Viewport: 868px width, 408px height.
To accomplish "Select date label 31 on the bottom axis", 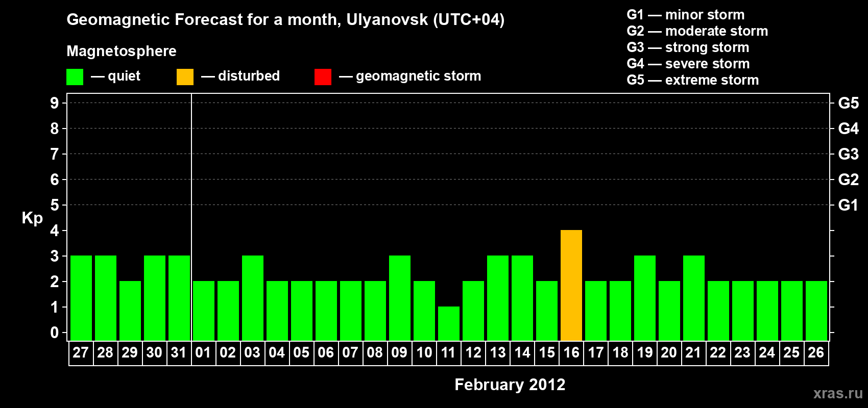I will [x=179, y=353].
